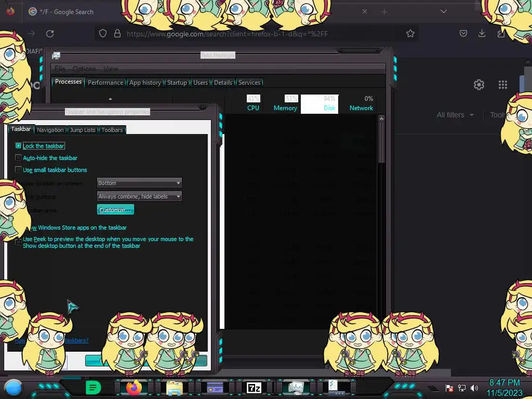Switch to the App history tab
532x399 pixels.
pyautogui.click(x=145, y=83)
